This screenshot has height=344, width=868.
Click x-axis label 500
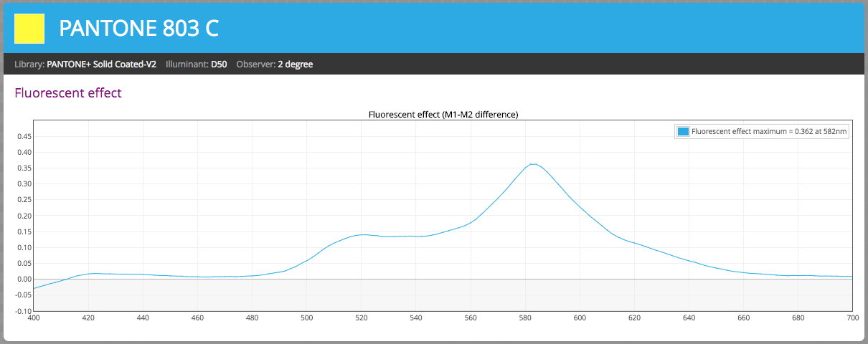[x=306, y=317]
